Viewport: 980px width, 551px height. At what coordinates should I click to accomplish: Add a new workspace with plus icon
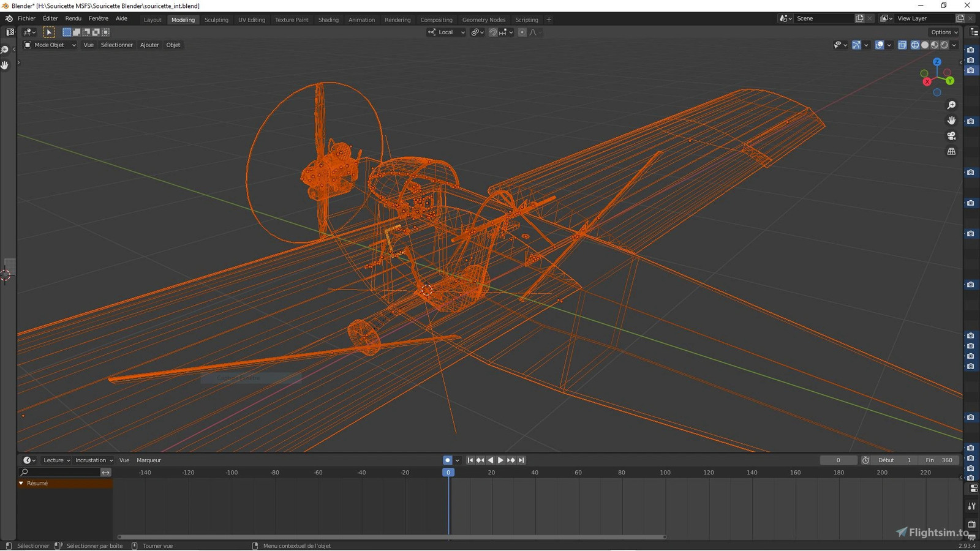point(549,20)
